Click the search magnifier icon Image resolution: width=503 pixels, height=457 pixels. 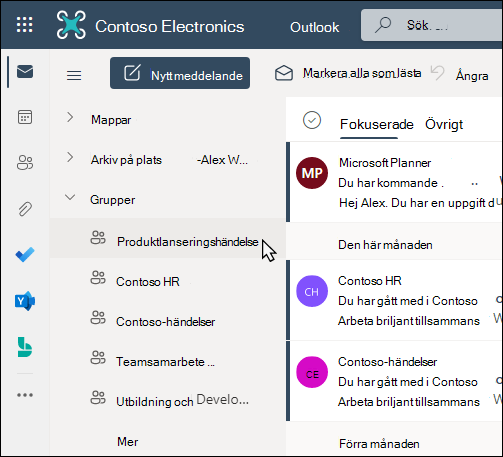(x=383, y=25)
